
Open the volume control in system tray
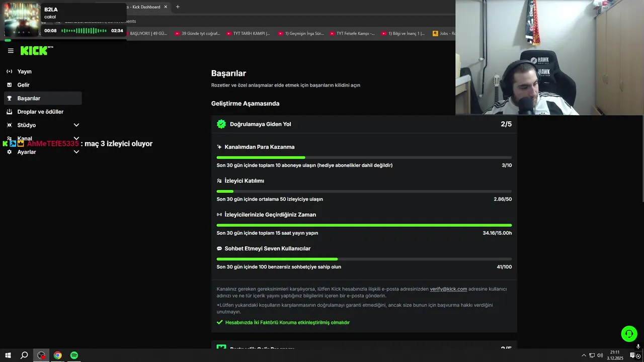point(600,355)
